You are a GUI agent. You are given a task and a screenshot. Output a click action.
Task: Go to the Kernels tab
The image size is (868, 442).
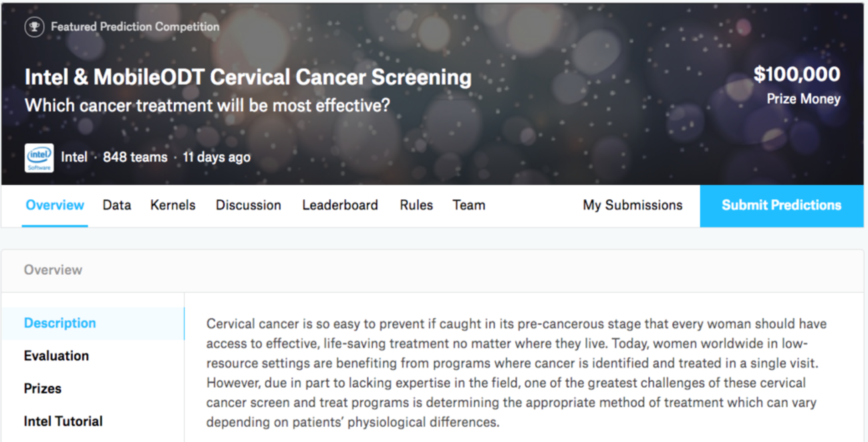[173, 205]
